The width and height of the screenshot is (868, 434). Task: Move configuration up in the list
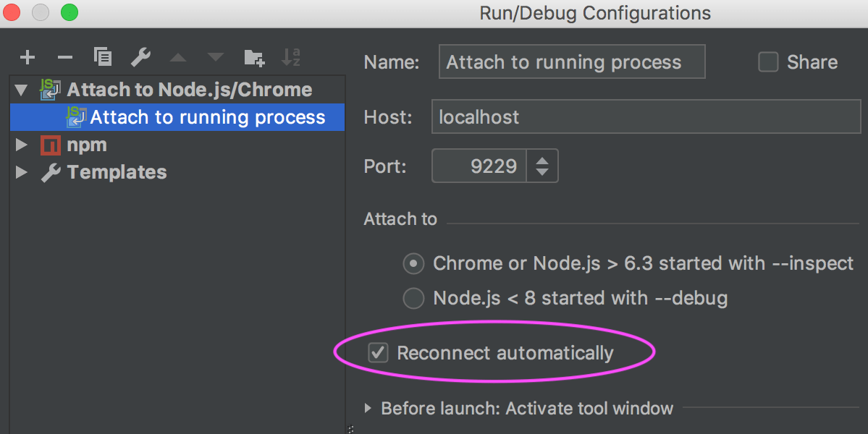(179, 56)
